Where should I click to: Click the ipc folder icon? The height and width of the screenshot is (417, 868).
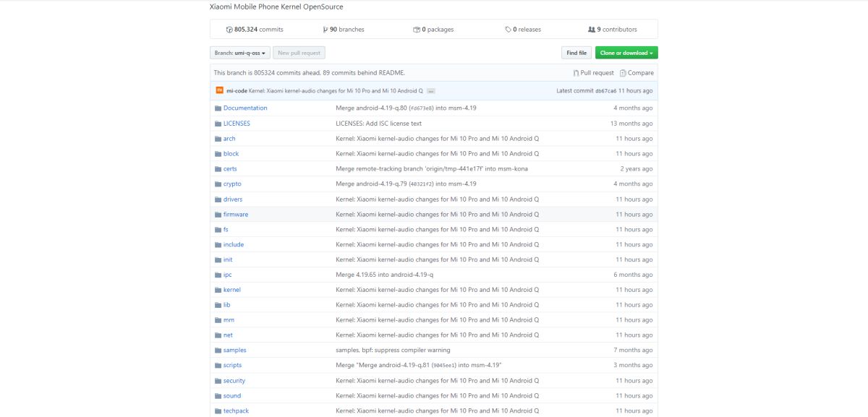point(217,275)
